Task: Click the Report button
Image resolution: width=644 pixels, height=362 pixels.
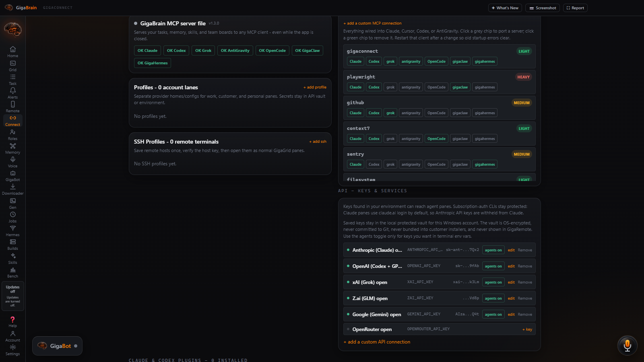Action: (575, 8)
